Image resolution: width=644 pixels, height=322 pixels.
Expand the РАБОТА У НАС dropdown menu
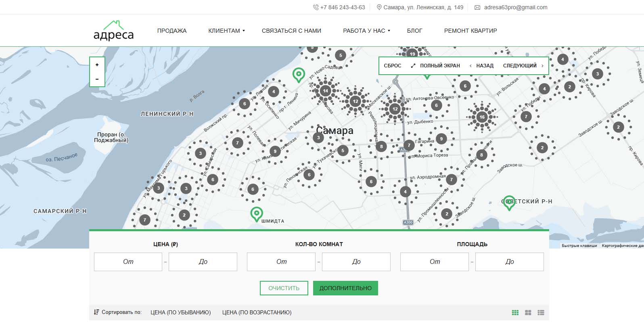[x=366, y=31]
